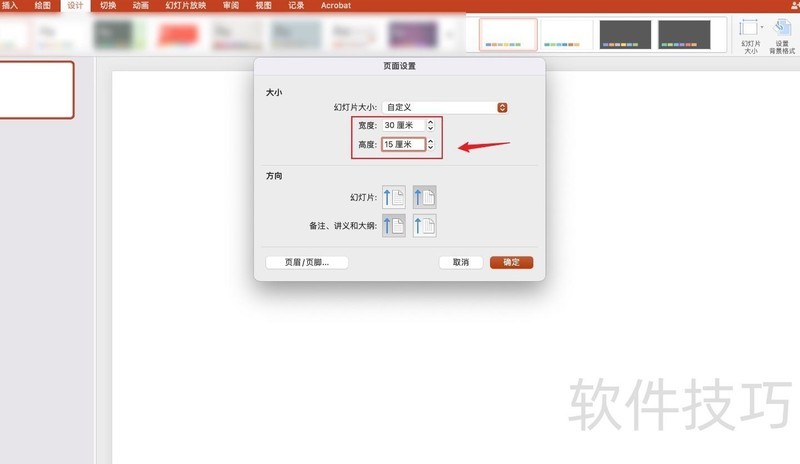The image size is (800, 464).
Task: Pick the selected white design variant
Action: pyautogui.click(x=508, y=34)
